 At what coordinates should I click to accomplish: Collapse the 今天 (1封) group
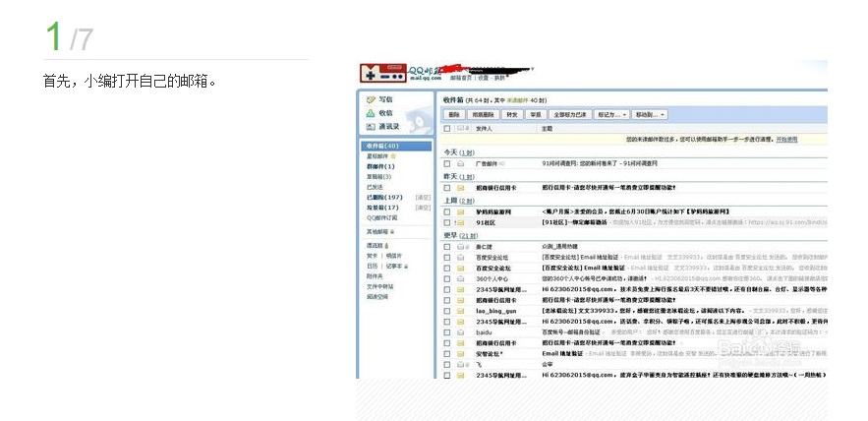(x=459, y=152)
